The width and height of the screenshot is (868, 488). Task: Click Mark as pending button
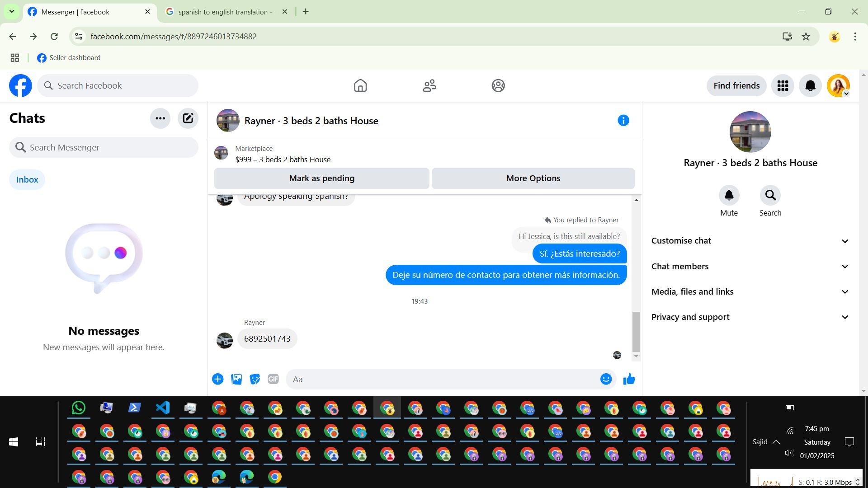(x=321, y=178)
